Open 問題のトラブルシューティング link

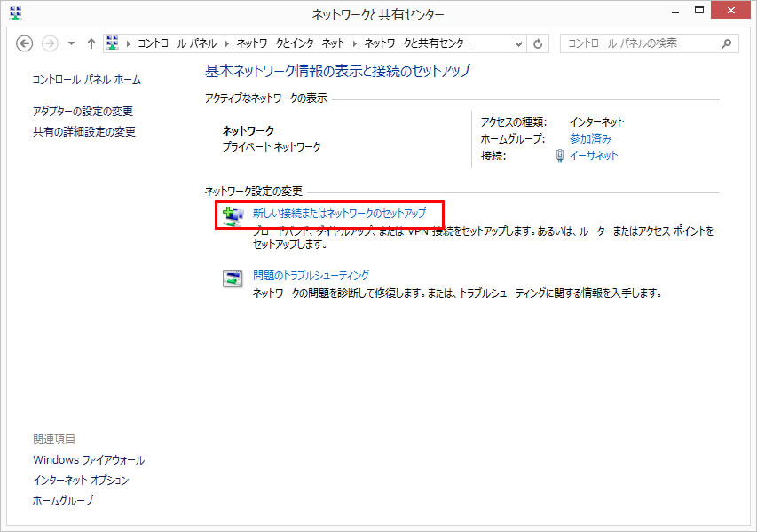click(x=311, y=276)
